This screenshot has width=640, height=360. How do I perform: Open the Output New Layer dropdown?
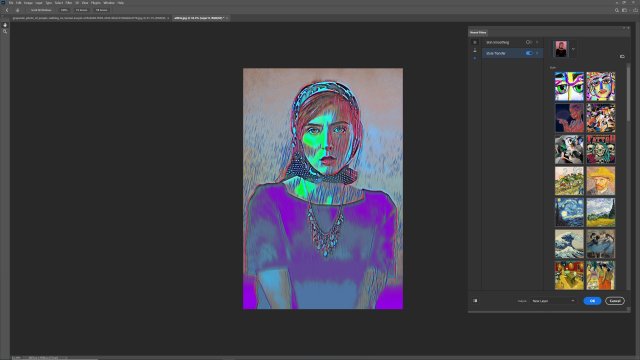coord(553,301)
